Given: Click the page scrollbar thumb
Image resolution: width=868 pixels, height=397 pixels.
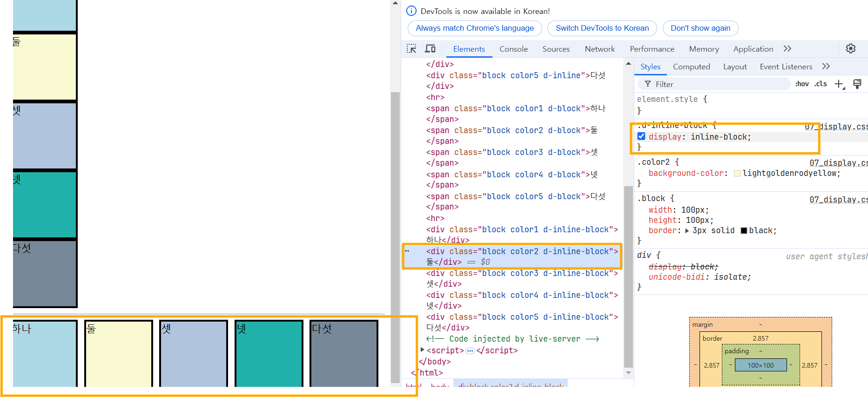Looking at the screenshot, I should (395, 236).
